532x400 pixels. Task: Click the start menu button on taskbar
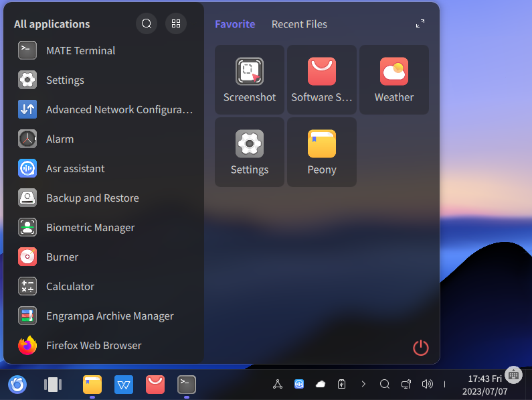[17, 385]
